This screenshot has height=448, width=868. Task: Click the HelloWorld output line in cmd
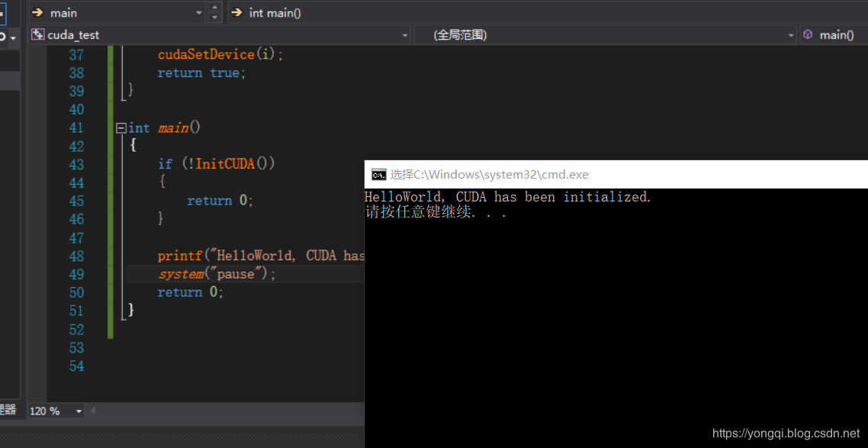(508, 197)
